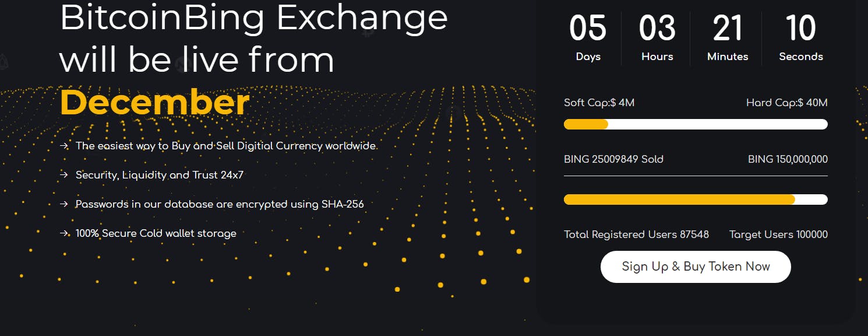Viewport: 868px width, 336px height.
Task: Select the countdown Seconds value 10
Action: (800, 28)
